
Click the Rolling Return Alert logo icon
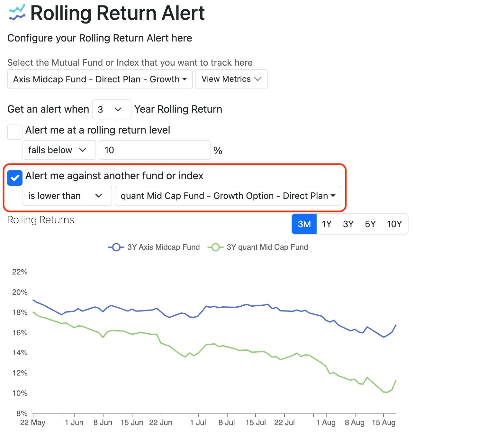point(17,13)
